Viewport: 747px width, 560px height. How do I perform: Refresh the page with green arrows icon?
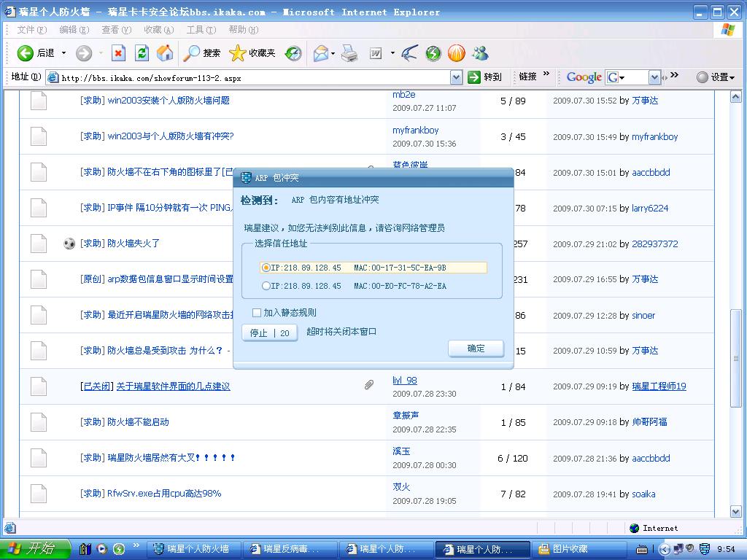142,52
